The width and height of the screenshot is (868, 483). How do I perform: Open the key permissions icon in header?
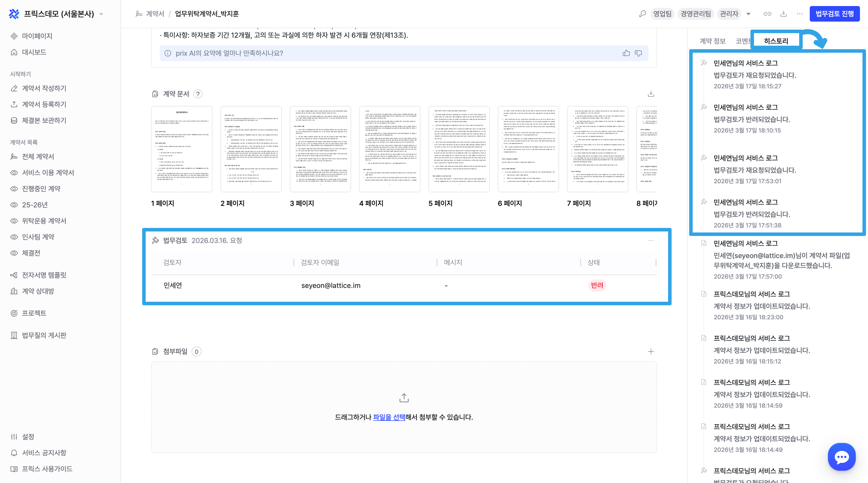[642, 14]
